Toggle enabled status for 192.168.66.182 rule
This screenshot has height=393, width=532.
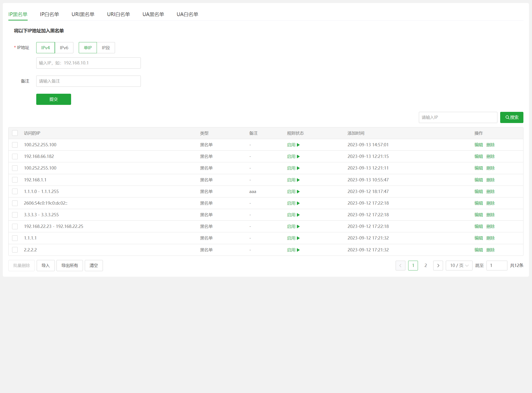293,157
